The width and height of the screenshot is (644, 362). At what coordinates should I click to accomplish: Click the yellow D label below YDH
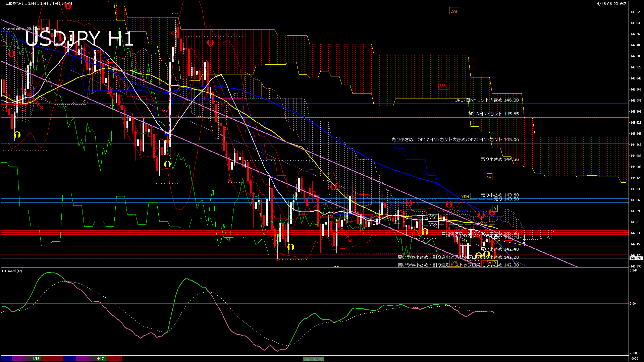click(494, 209)
